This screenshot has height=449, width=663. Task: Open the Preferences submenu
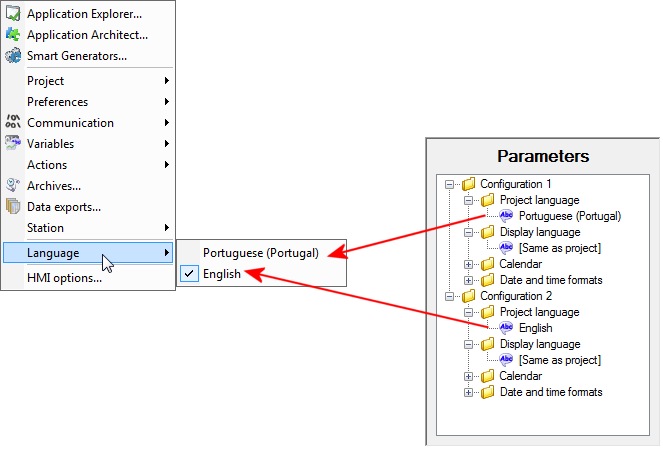[x=88, y=101]
